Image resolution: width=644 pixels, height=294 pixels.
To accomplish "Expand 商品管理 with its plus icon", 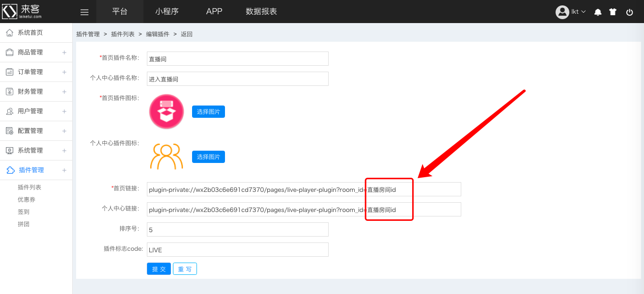I will (x=64, y=53).
